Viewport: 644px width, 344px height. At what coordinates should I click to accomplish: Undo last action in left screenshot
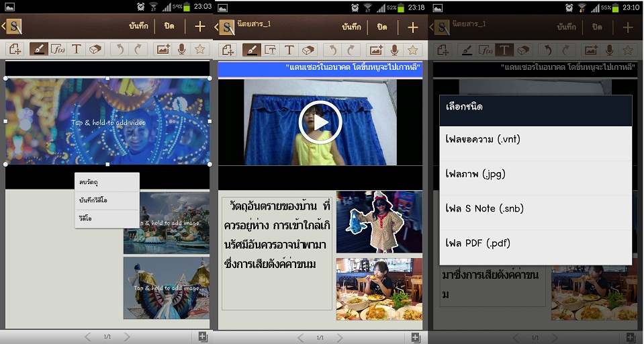(x=120, y=49)
